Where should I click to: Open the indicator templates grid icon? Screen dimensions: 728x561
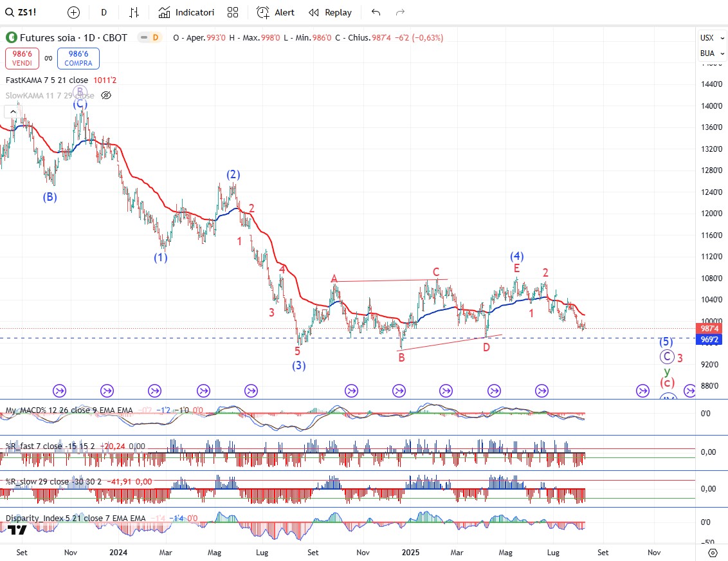click(x=233, y=12)
